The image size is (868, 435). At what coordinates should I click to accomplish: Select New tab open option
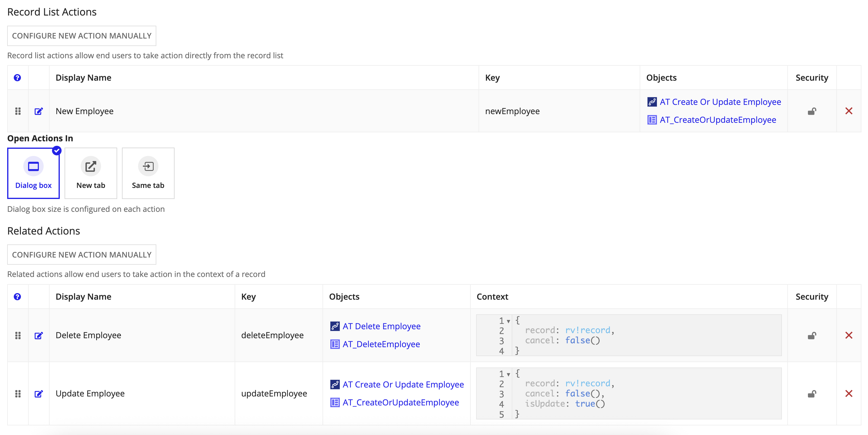[91, 173]
